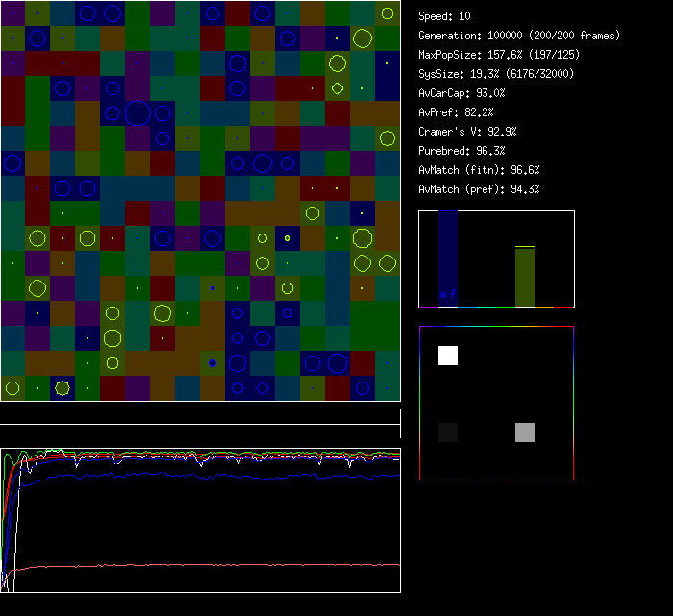Click the blue "m f" label in the bar chart
Screen dimensions: 673x616
coord(447,294)
